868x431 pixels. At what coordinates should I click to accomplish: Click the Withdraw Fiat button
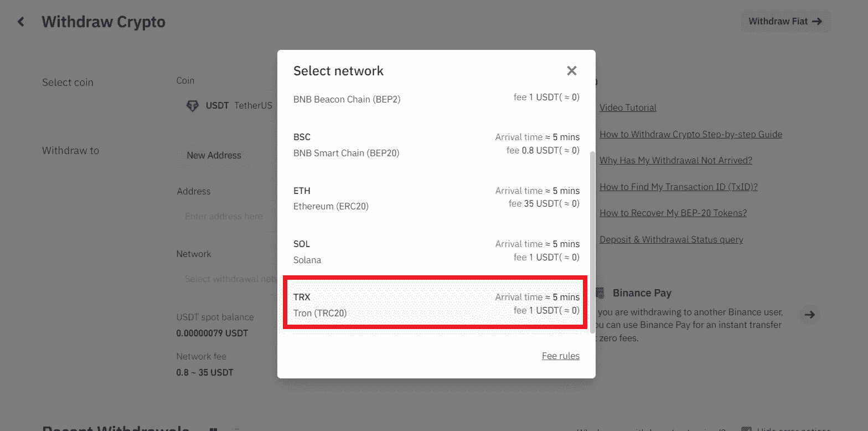[x=786, y=22]
